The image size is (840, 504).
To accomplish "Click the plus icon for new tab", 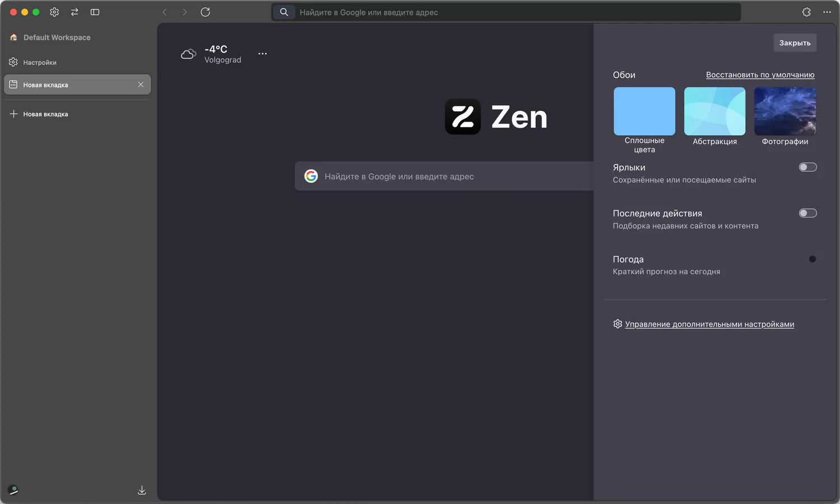I will 13,114.
